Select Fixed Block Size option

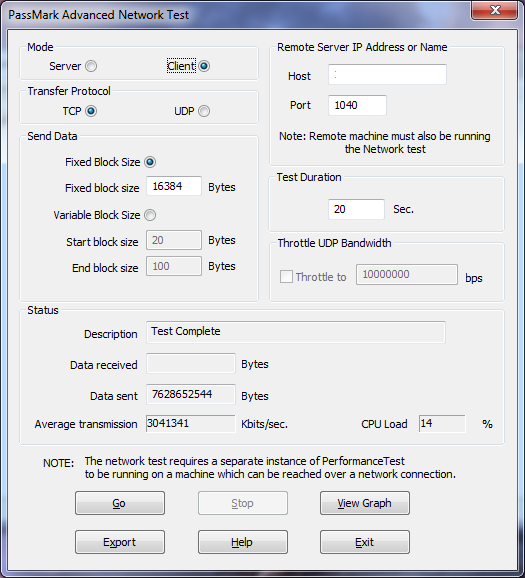(150, 162)
